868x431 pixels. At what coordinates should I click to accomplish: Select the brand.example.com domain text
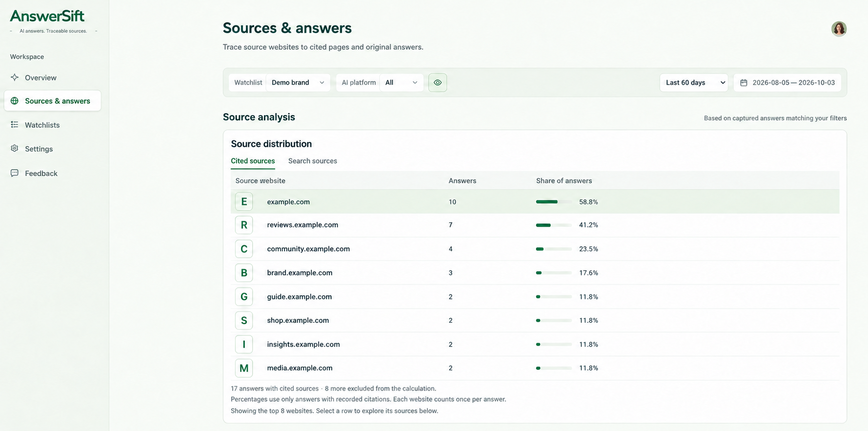[300, 273]
